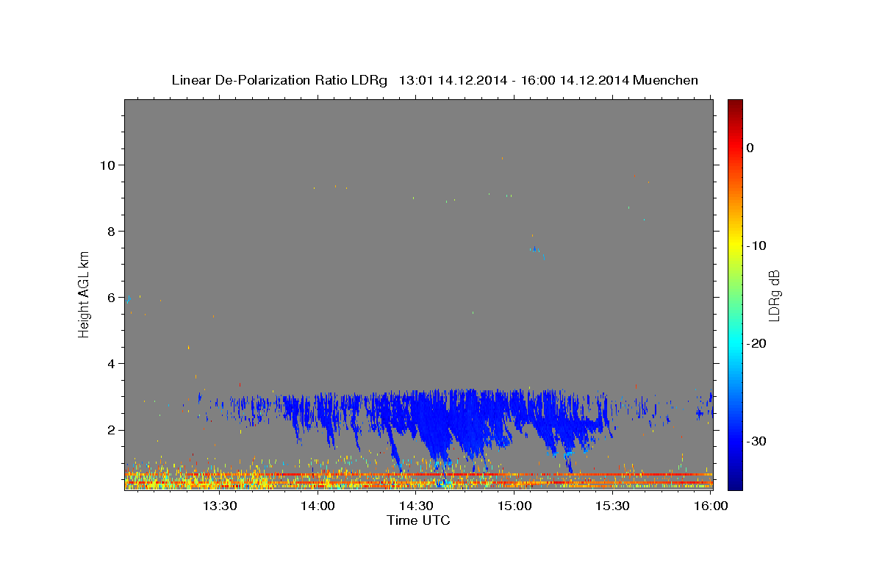Click the 13:30 time tick label
Image resolution: width=882 pixels, height=588 pixels.
[219, 506]
